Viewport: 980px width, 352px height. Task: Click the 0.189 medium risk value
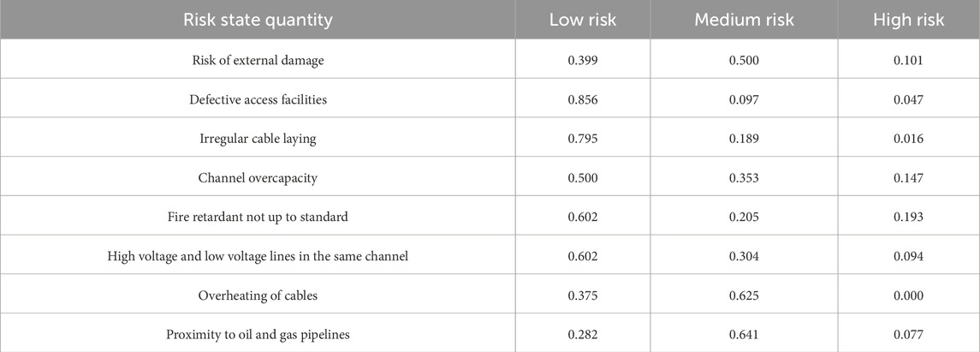tap(744, 139)
